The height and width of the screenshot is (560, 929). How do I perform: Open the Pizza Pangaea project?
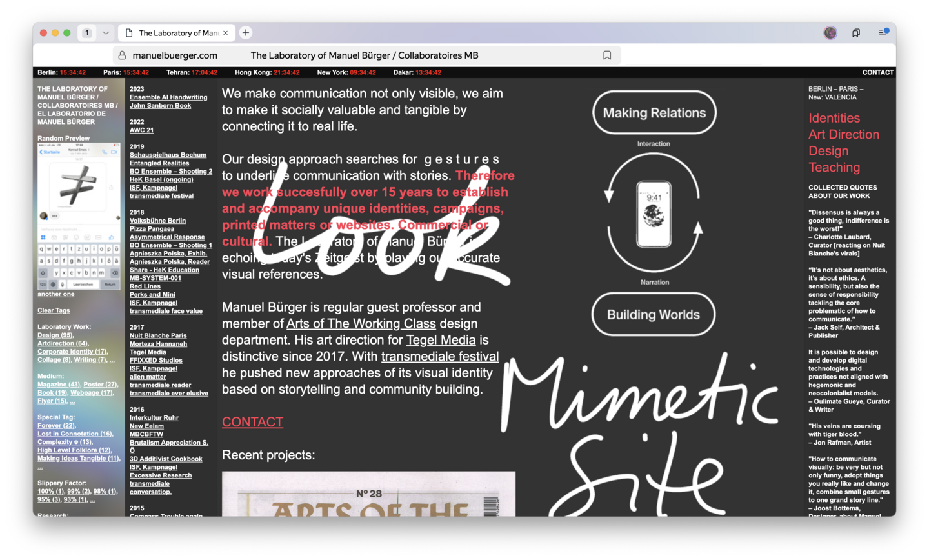tap(152, 229)
